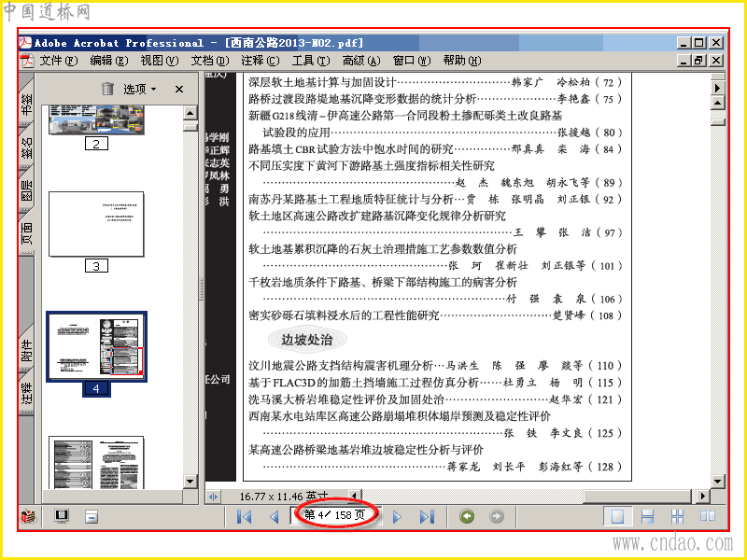Open the 选项 options dropdown
The width and height of the screenshot is (747, 560).
139,89
